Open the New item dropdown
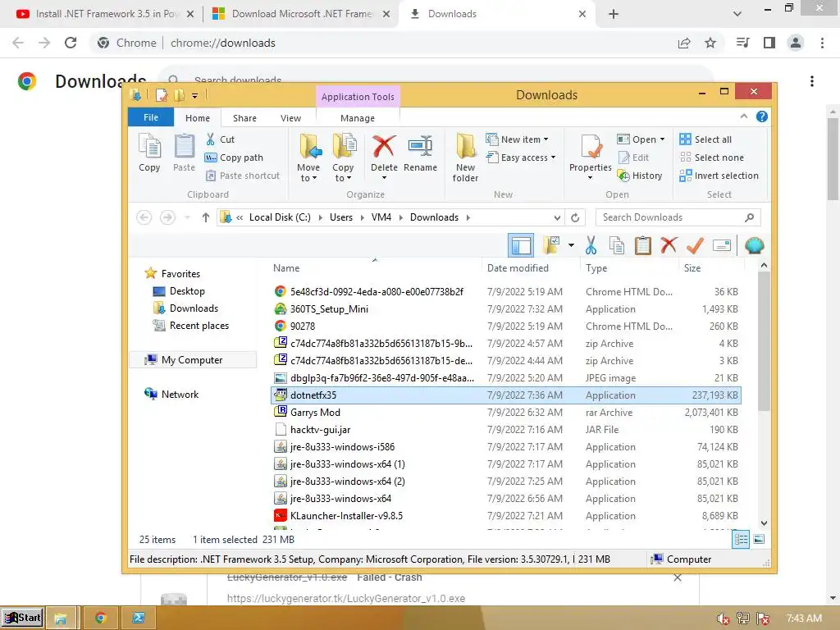 517,139
